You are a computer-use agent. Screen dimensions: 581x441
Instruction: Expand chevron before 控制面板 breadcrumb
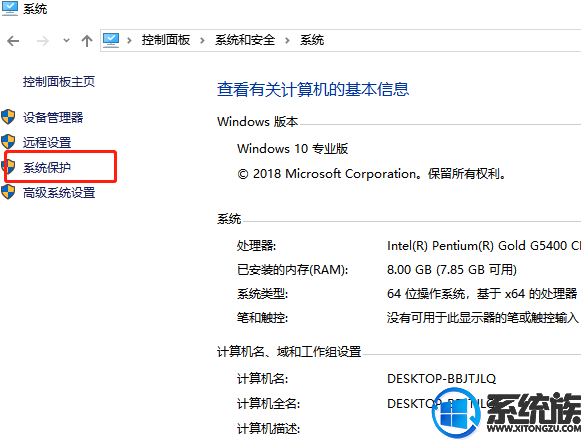coord(129,40)
